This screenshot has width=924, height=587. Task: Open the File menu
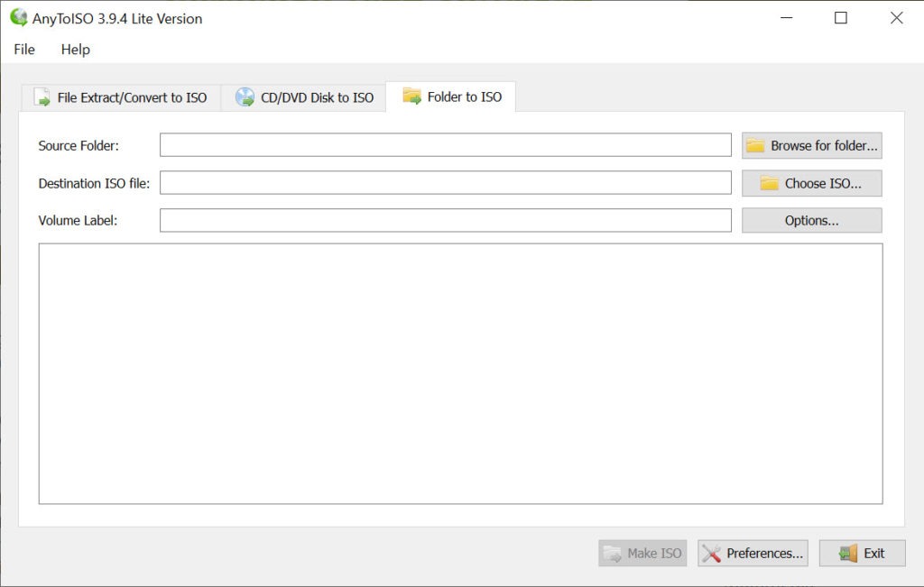tap(24, 50)
